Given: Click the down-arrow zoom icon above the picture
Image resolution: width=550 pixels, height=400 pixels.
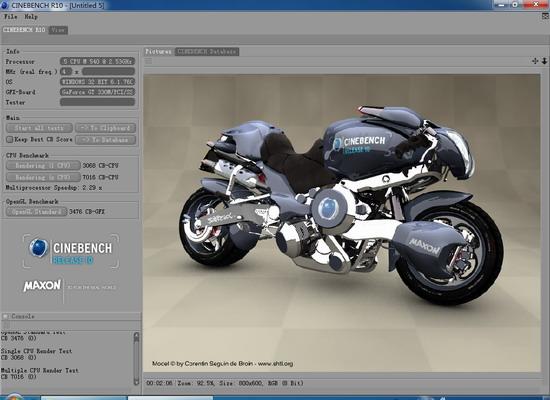Looking at the screenshot, I should pyautogui.click(x=544, y=61).
